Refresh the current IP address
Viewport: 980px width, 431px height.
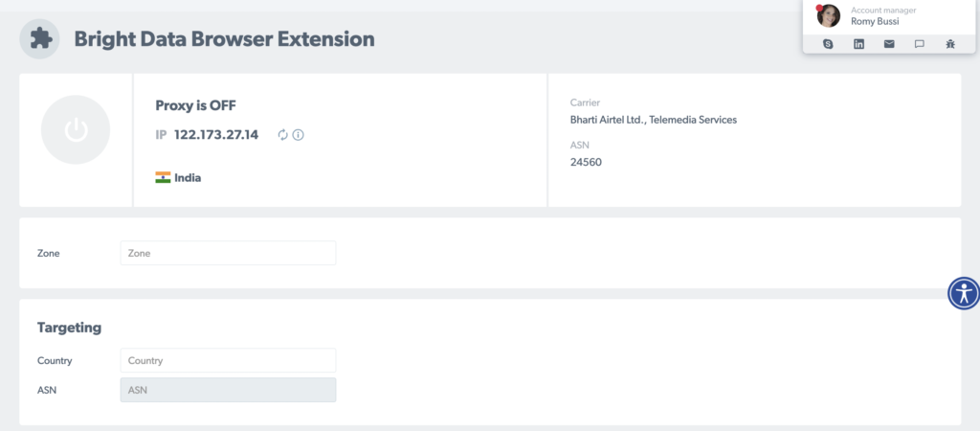pyautogui.click(x=283, y=135)
